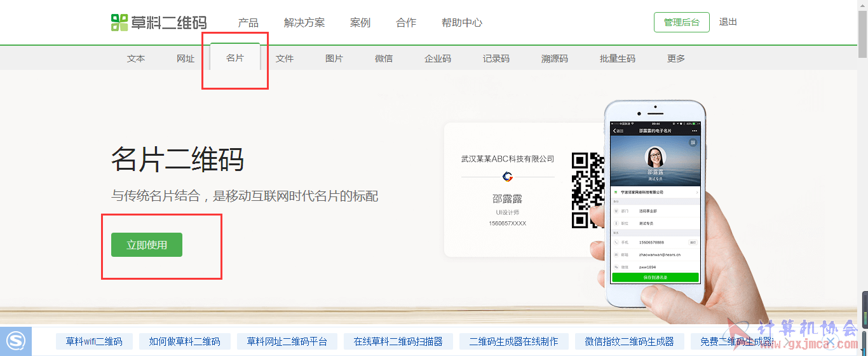Open the 解决方案 menu
This screenshot has width=868, height=356.
click(304, 22)
